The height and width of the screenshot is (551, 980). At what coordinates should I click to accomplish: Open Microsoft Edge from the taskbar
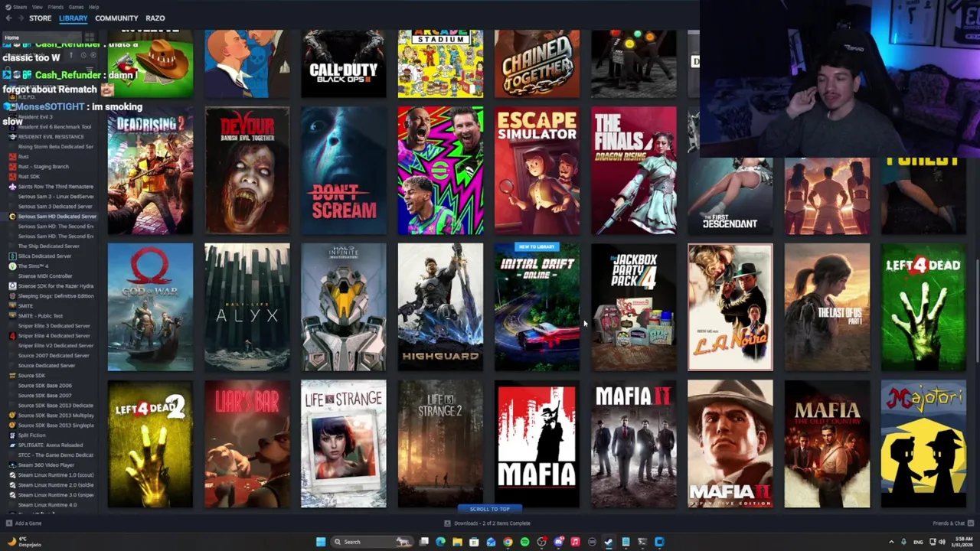[x=440, y=542]
